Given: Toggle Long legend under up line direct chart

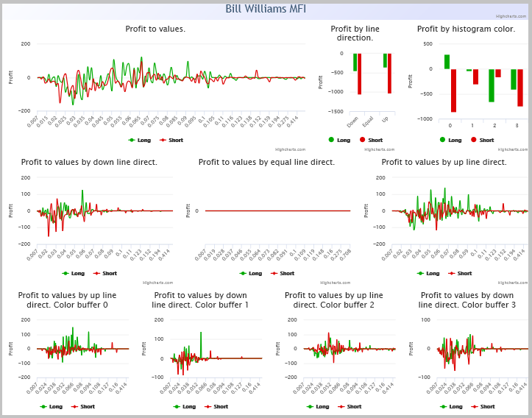Looking at the screenshot, I should point(428,274).
